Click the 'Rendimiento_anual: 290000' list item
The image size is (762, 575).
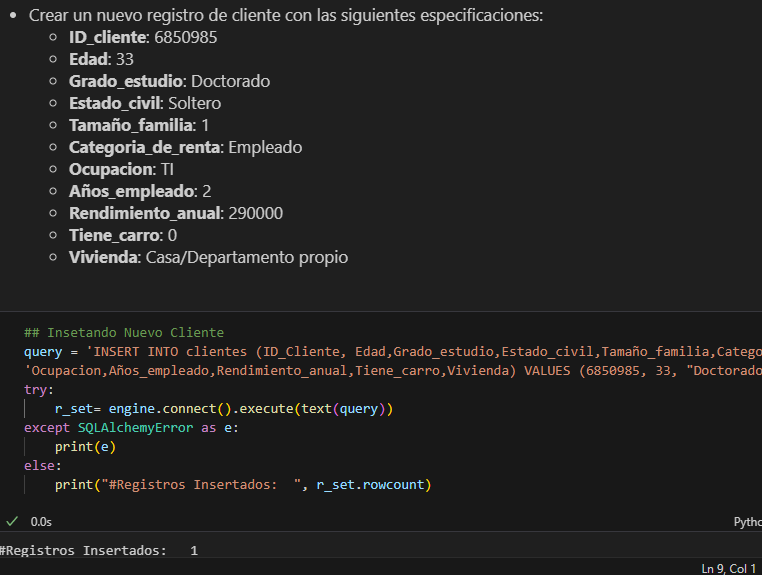pos(176,213)
